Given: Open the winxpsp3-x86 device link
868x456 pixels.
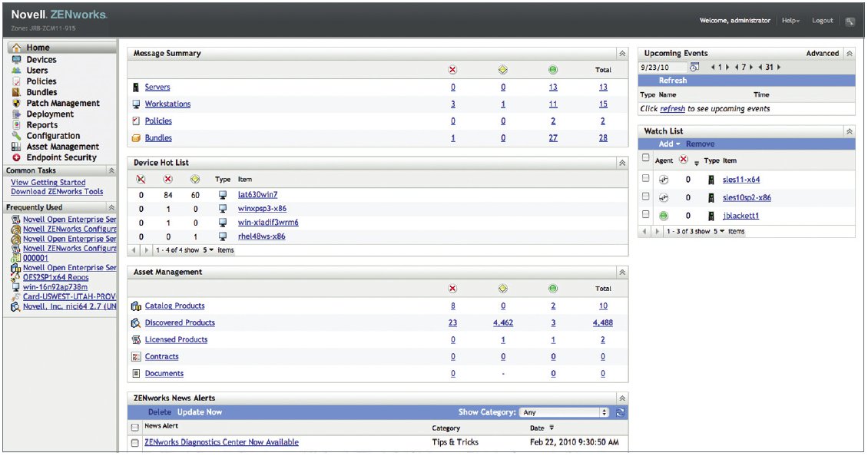Looking at the screenshot, I should [x=263, y=209].
